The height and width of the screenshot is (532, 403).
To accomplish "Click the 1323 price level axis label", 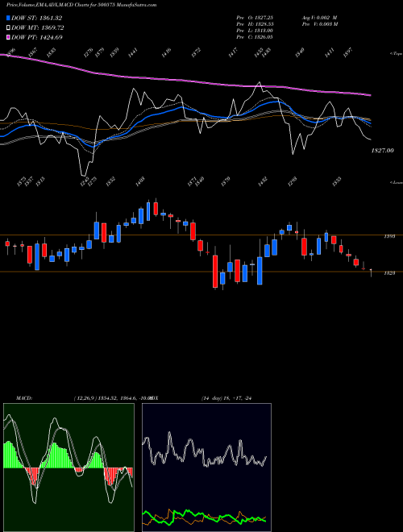I will click(389, 272).
